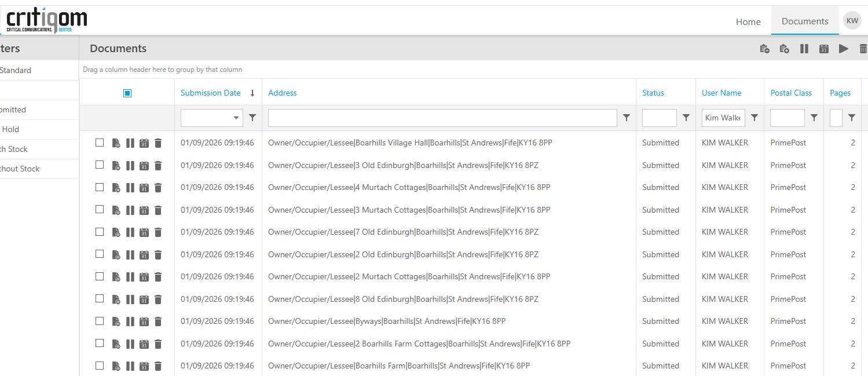Click the clipboard-minus icon in the Documents toolbar
The image size is (868, 376).
pos(765,49)
